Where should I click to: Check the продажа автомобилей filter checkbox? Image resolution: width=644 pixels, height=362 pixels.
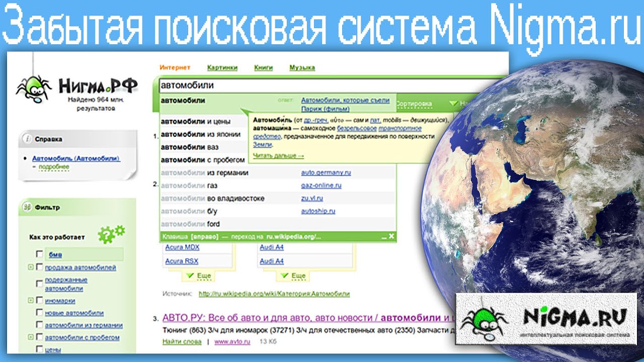(x=39, y=267)
